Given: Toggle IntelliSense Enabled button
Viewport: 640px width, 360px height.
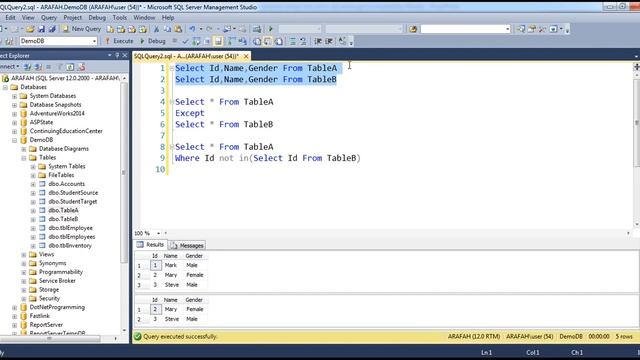Looking at the screenshot, I should [218, 41].
